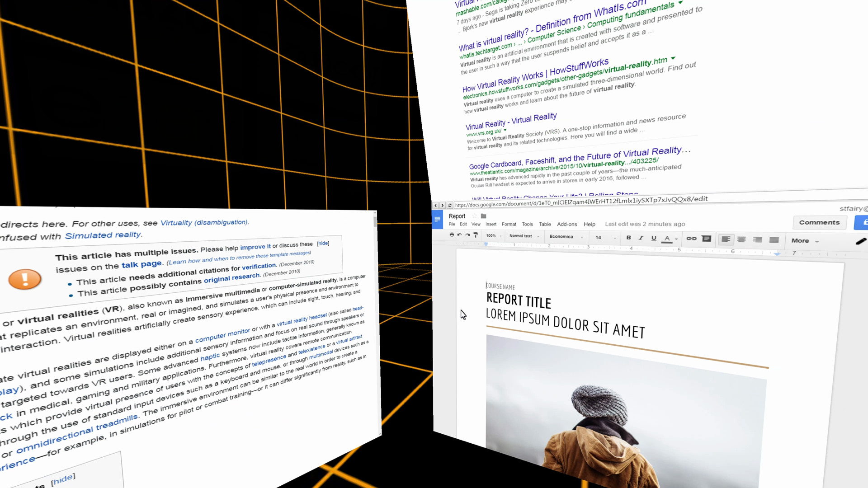Reload the page with the browser refresh icon
The image size is (868, 488).
449,205
